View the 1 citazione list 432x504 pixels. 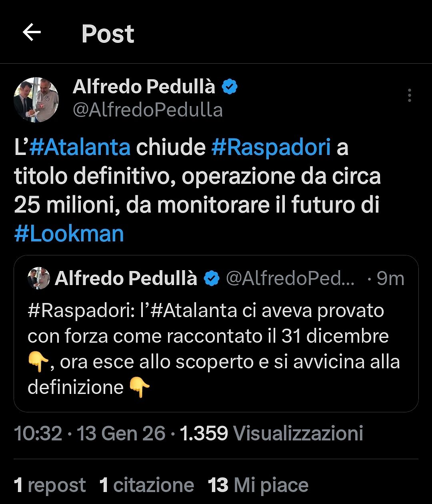pos(146,485)
